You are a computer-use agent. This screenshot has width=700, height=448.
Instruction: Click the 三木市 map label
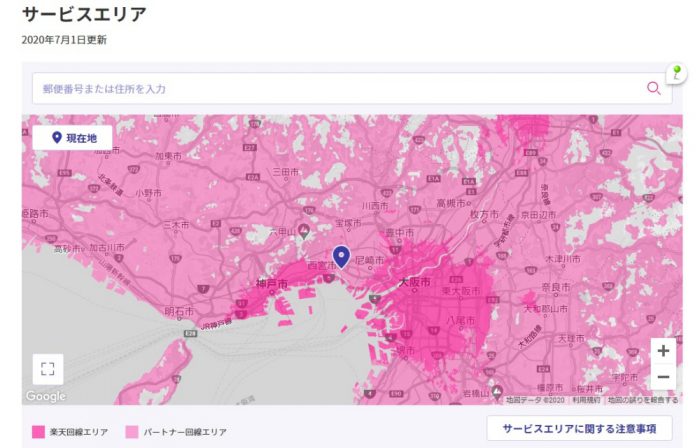(x=176, y=225)
